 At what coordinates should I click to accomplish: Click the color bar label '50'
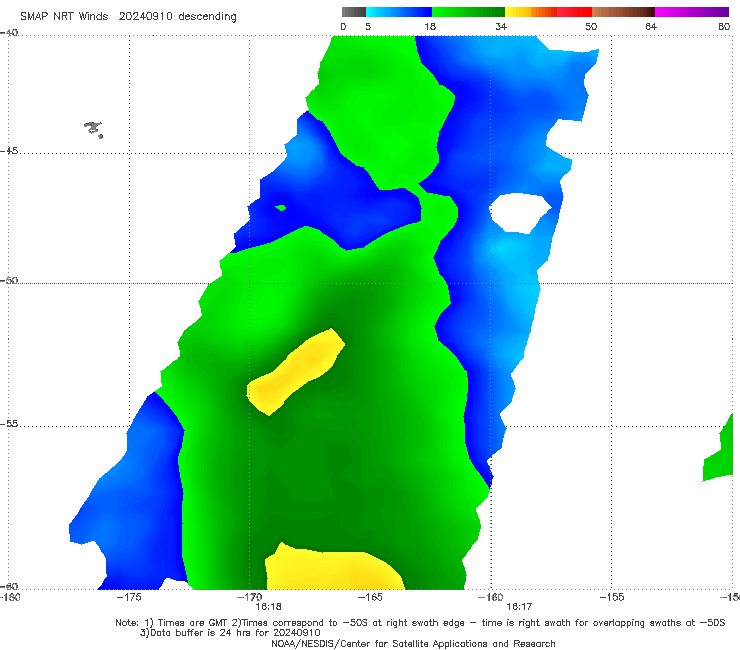[591, 26]
